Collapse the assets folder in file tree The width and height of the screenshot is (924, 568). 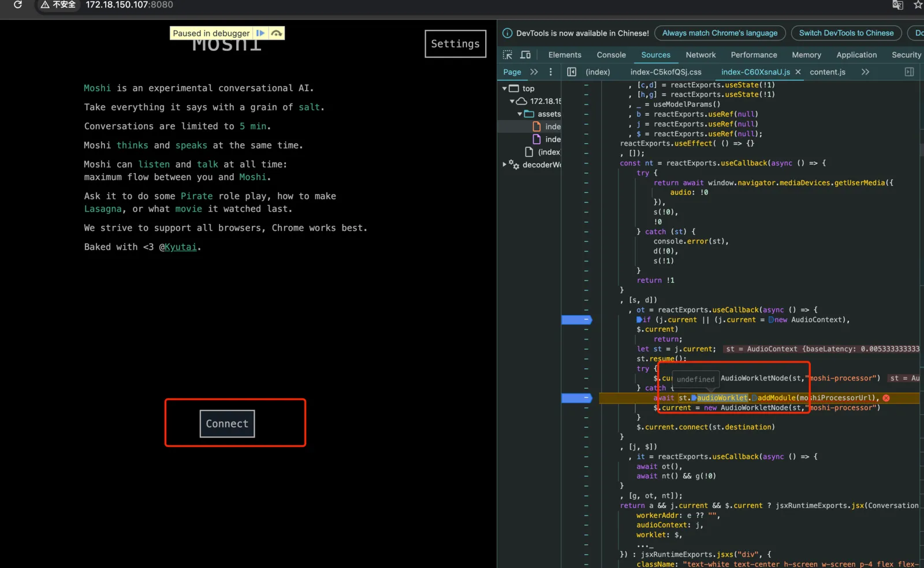click(520, 114)
